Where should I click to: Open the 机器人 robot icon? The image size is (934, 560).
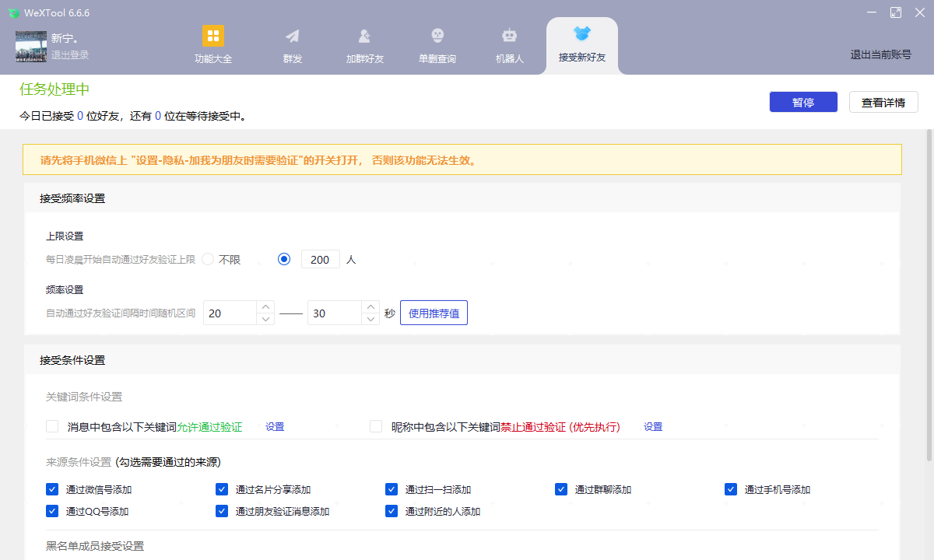509,36
